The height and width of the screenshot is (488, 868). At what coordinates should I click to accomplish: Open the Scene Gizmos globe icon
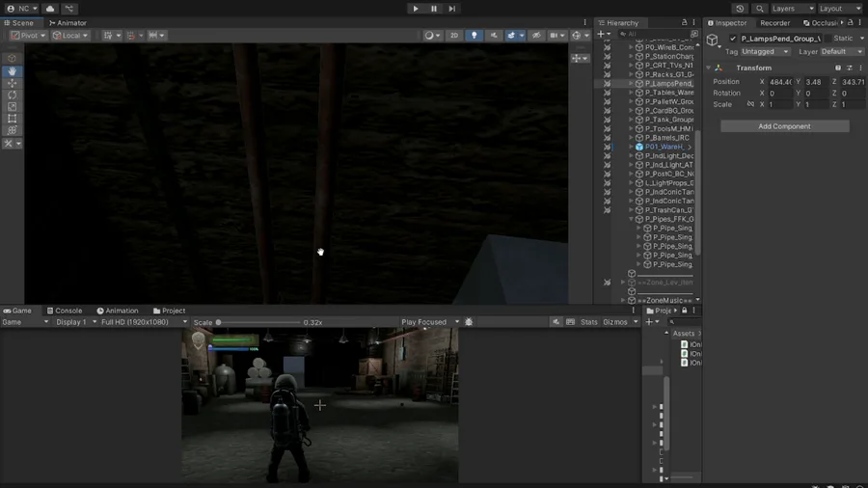tap(577, 36)
